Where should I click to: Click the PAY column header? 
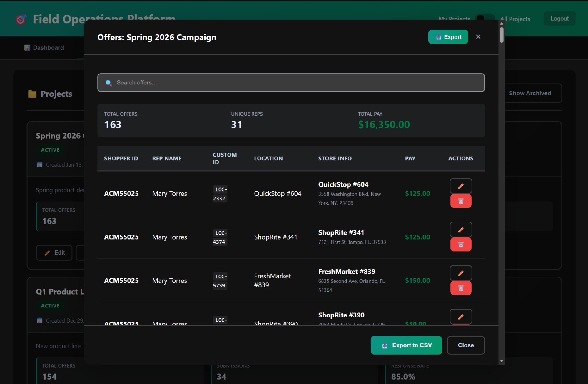(410, 158)
